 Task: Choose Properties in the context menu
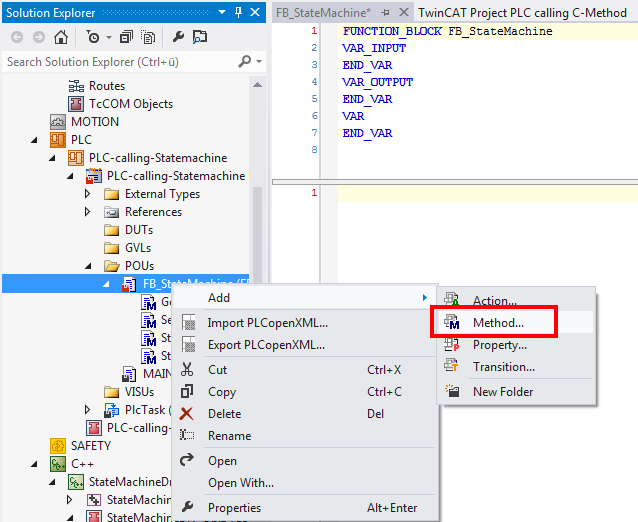coord(305,508)
